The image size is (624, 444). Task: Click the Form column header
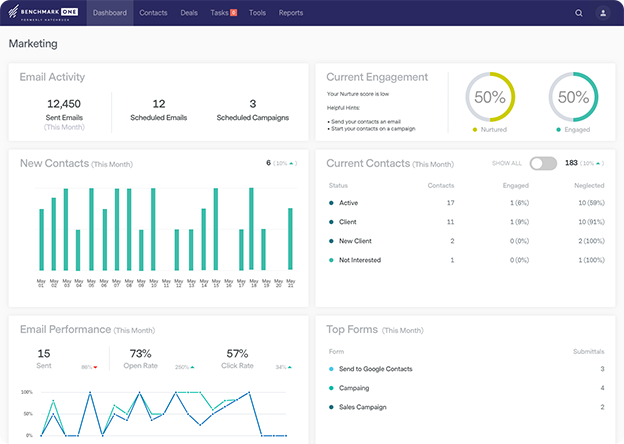[x=336, y=352]
